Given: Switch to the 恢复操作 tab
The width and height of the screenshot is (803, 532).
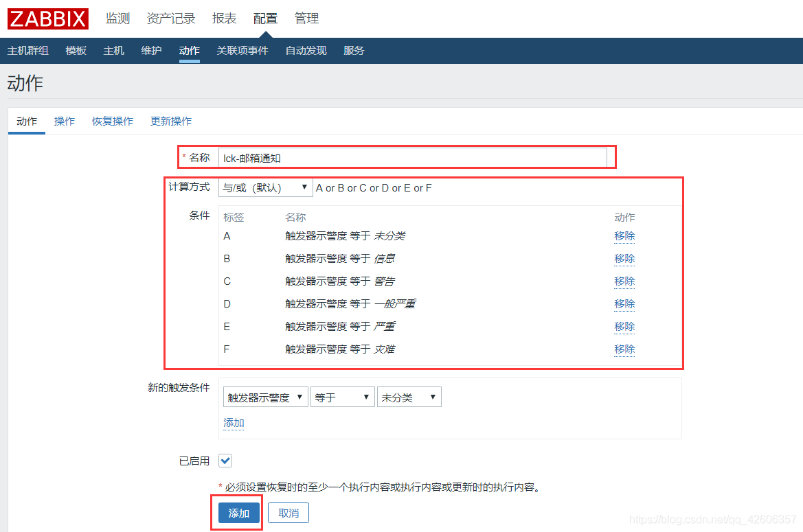Looking at the screenshot, I should point(113,122).
